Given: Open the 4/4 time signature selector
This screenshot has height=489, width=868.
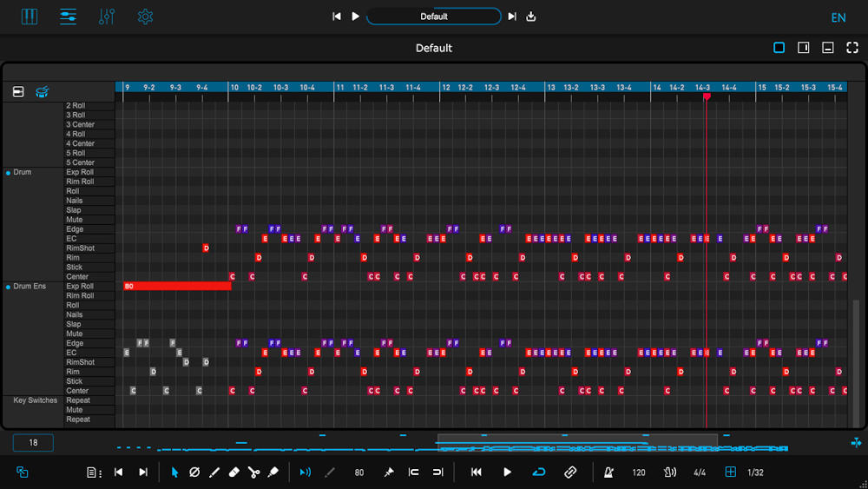Looking at the screenshot, I should (x=700, y=472).
